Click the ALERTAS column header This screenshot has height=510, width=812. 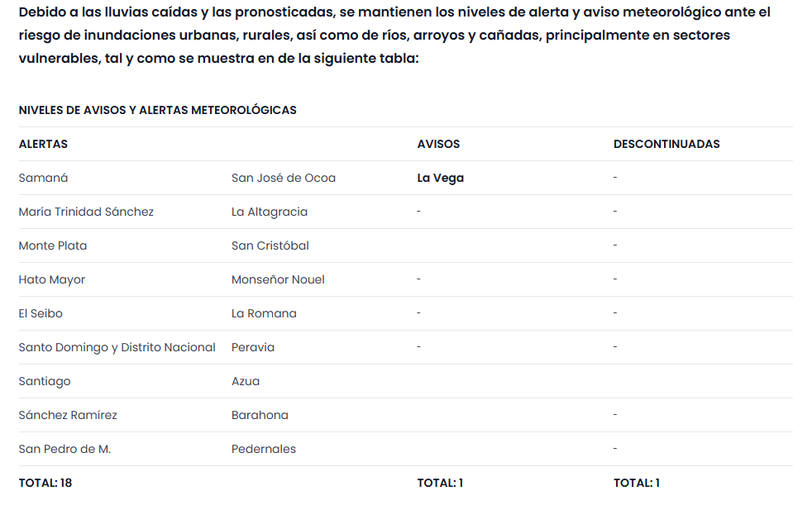43,144
